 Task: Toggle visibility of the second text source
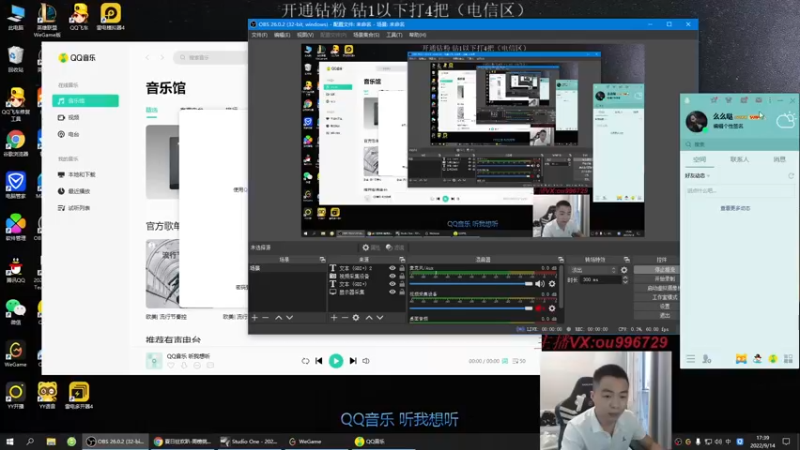[x=392, y=284]
